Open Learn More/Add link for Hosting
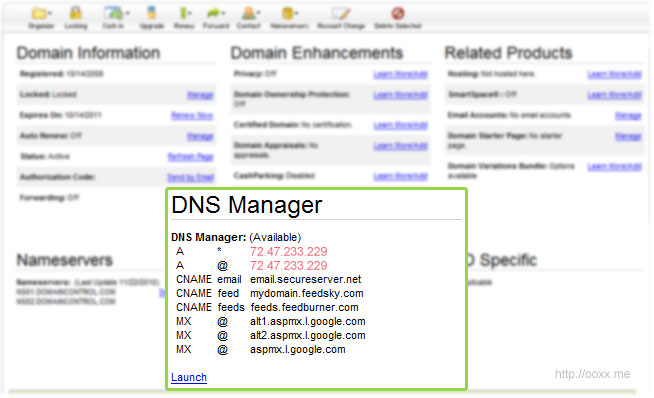Viewport: 654px width, 398px height. pyautogui.click(x=614, y=75)
